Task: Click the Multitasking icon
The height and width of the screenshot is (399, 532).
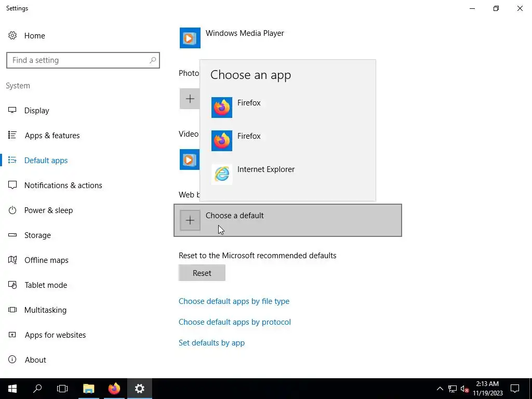Action: pos(12,310)
